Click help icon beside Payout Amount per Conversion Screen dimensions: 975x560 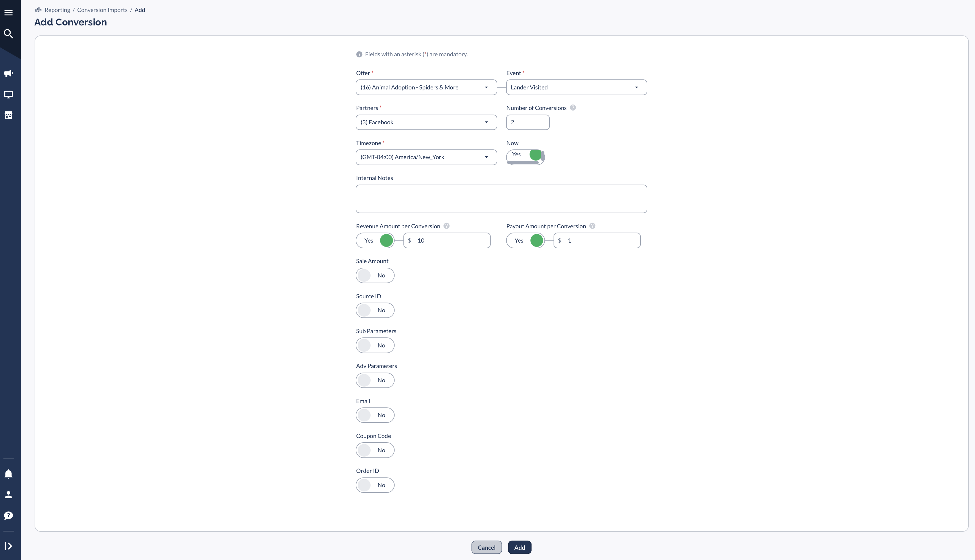tap(592, 226)
